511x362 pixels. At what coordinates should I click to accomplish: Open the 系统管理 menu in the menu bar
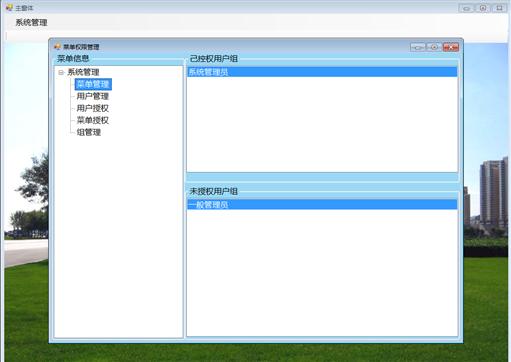point(31,23)
